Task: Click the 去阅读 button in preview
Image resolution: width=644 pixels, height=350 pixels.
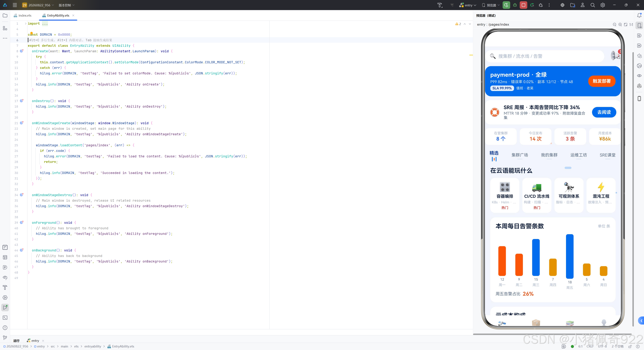Action: coord(604,112)
